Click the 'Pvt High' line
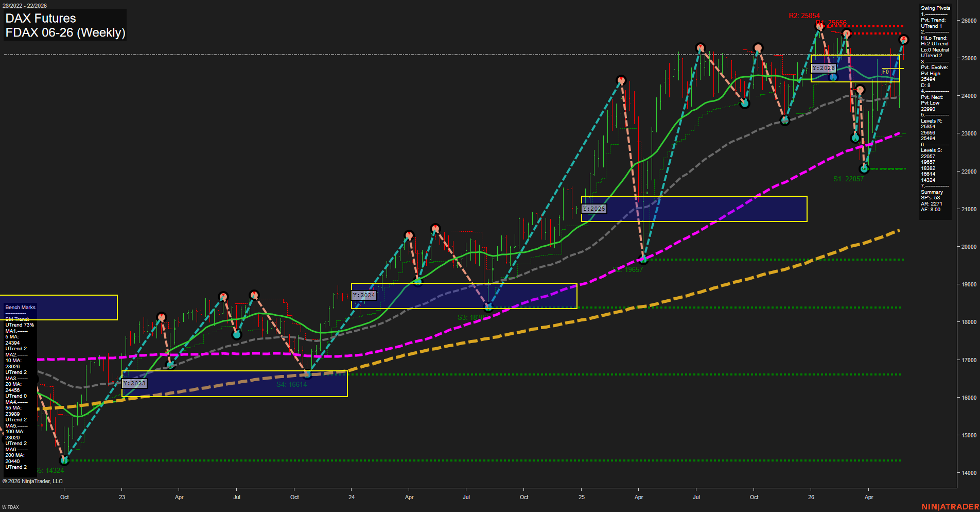Screen dimensions: 980x512 tap(931, 74)
